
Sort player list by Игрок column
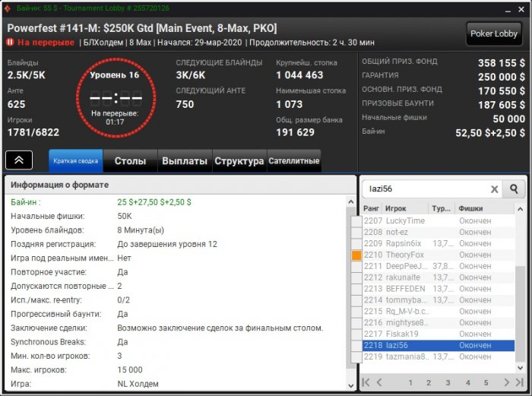tap(405, 209)
